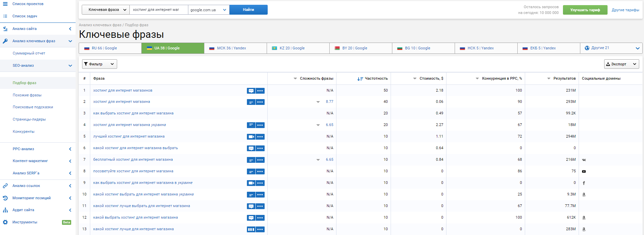The image size is (644, 235).
Task: Open three-dots menu for 'хостинг для интернет магазина' row 2
Action: point(260,102)
